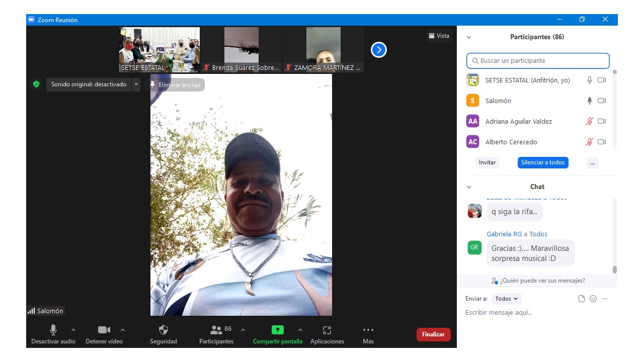Click the green Compartir pantalla icon
The width and height of the screenshot is (644, 362).
pyautogui.click(x=278, y=330)
